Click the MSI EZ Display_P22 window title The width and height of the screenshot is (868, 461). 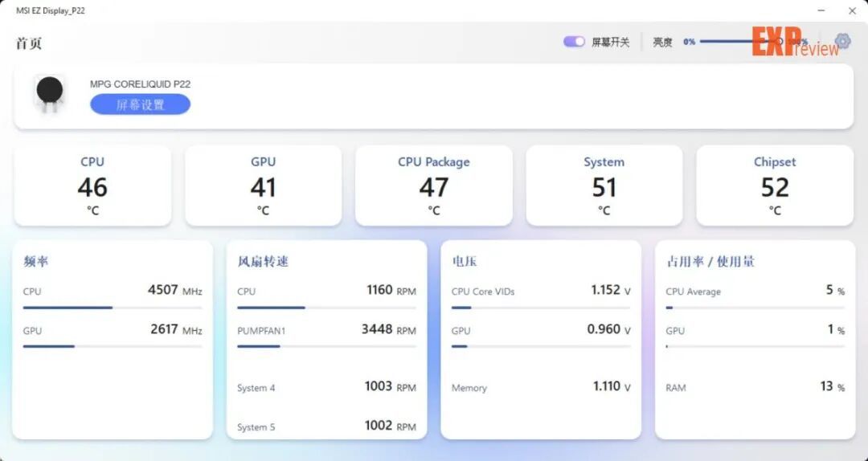(x=51, y=10)
